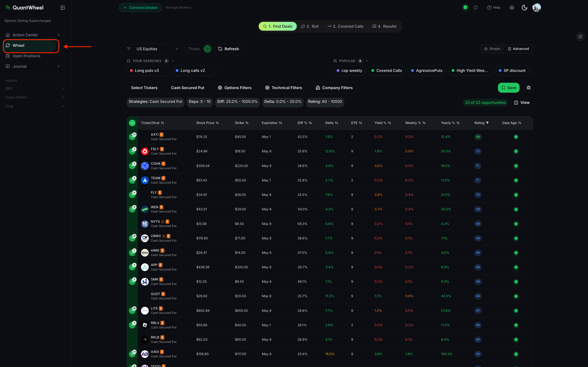588x367 pixels.
Task: Show the hidden GEX sidebar item
Action: coord(63,89)
